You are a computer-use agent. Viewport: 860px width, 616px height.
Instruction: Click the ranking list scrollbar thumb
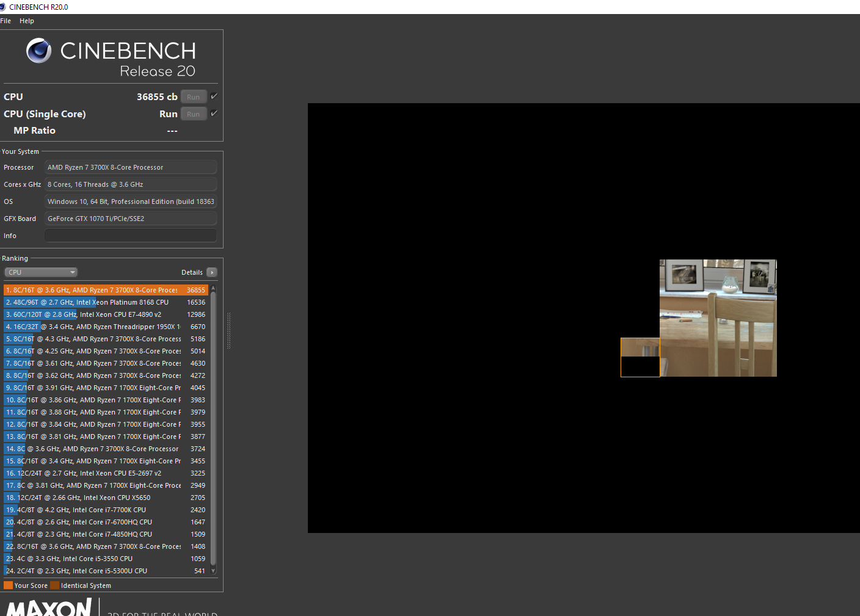[x=213, y=427]
